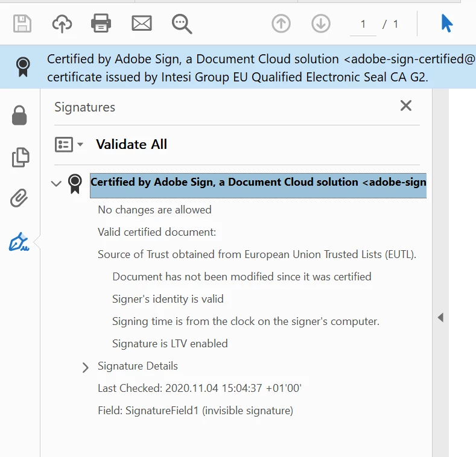This screenshot has width=476, height=457.
Task: Close the Signatures panel
Action: coord(406,106)
